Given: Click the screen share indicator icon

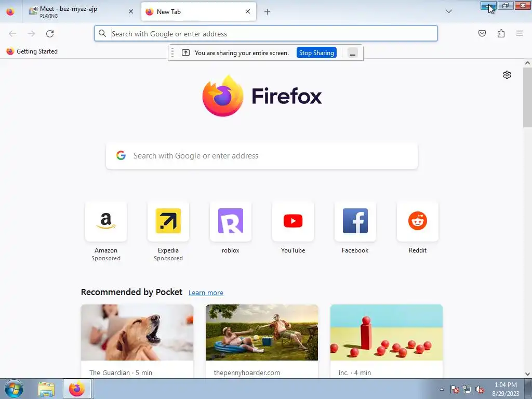Looking at the screenshot, I should tap(185, 52).
